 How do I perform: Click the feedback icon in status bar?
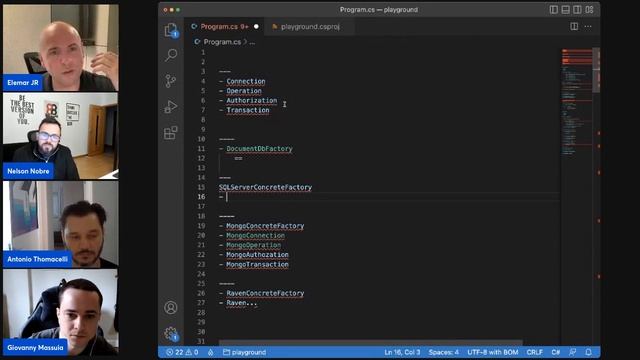(x=573, y=352)
